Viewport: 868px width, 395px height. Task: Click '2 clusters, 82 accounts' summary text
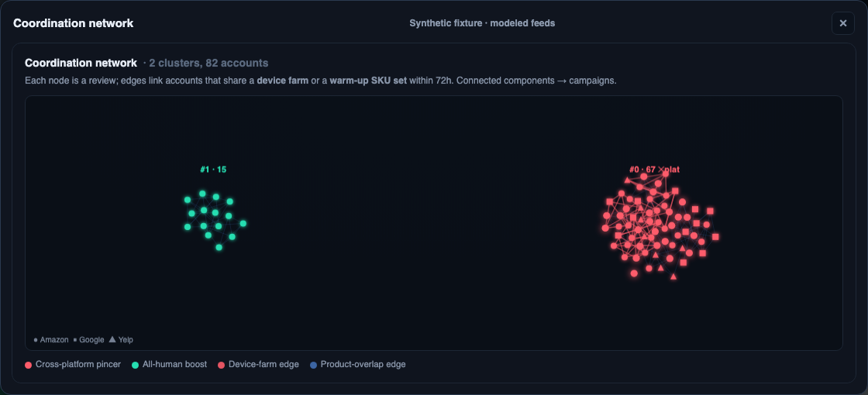point(208,63)
